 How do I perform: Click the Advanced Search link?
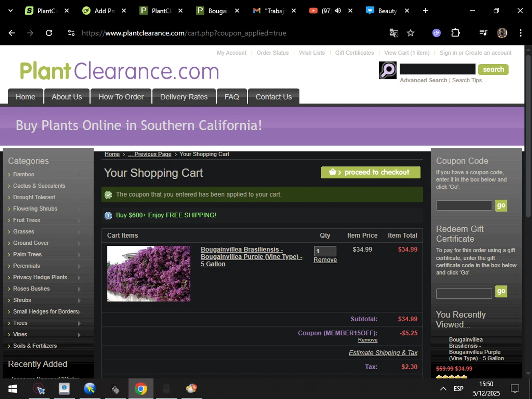(423, 81)
